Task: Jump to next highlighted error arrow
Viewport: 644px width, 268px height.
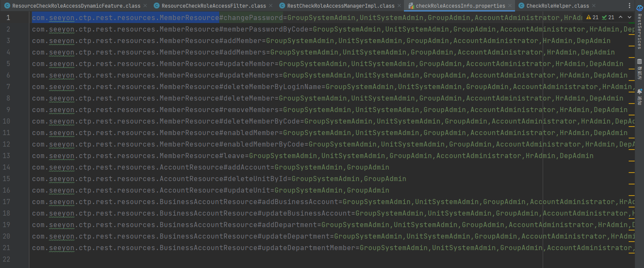Action: pyautogui.click(x=630, y=17)
